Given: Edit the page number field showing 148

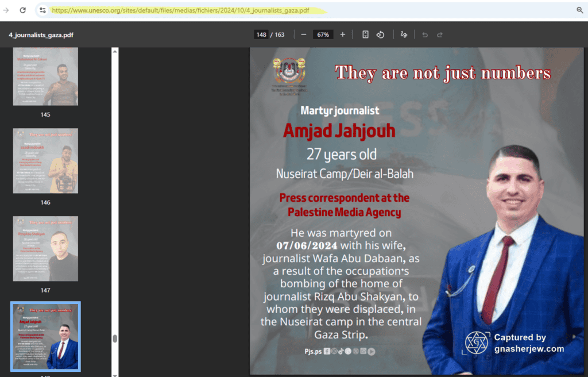Looking at the screenshot, I should [261, 34].
